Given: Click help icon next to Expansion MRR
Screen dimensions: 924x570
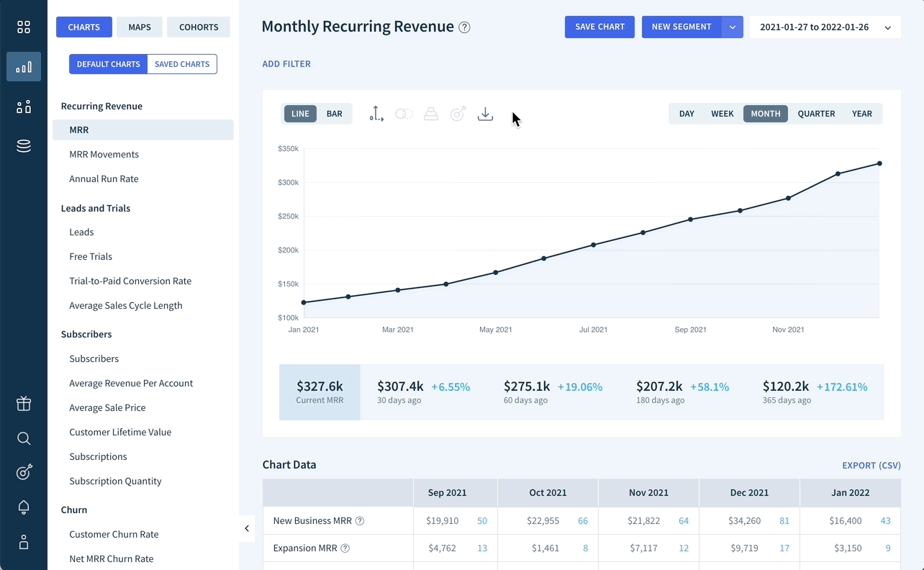Looking at the screenshot, I should (x=345, y=548).
